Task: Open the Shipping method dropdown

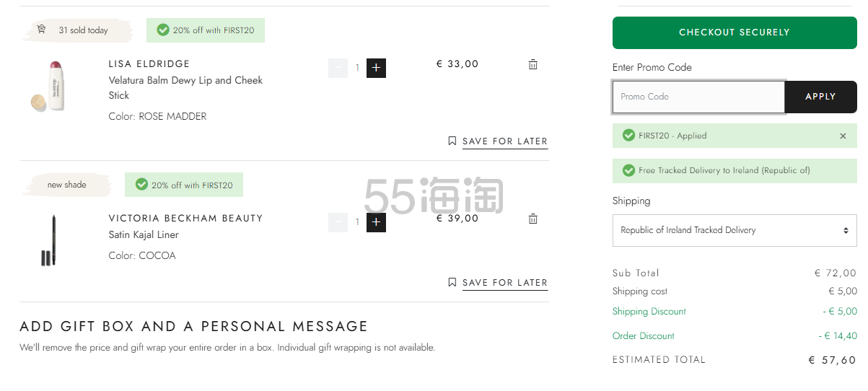Action: 735,230
